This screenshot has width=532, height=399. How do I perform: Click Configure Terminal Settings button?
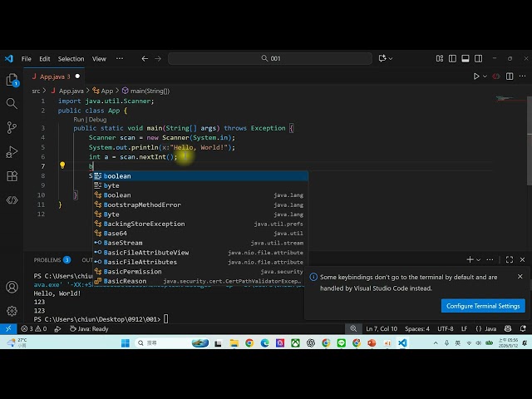[483, 306]
